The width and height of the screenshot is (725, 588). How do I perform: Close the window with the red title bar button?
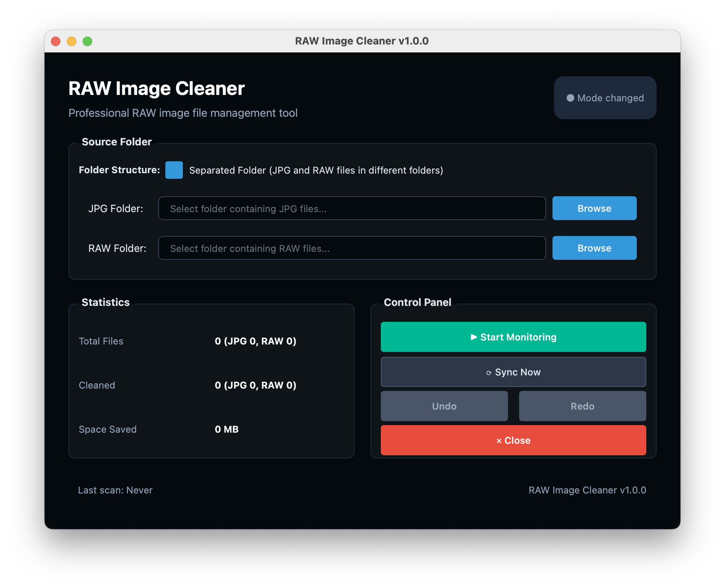click(56, 41)
